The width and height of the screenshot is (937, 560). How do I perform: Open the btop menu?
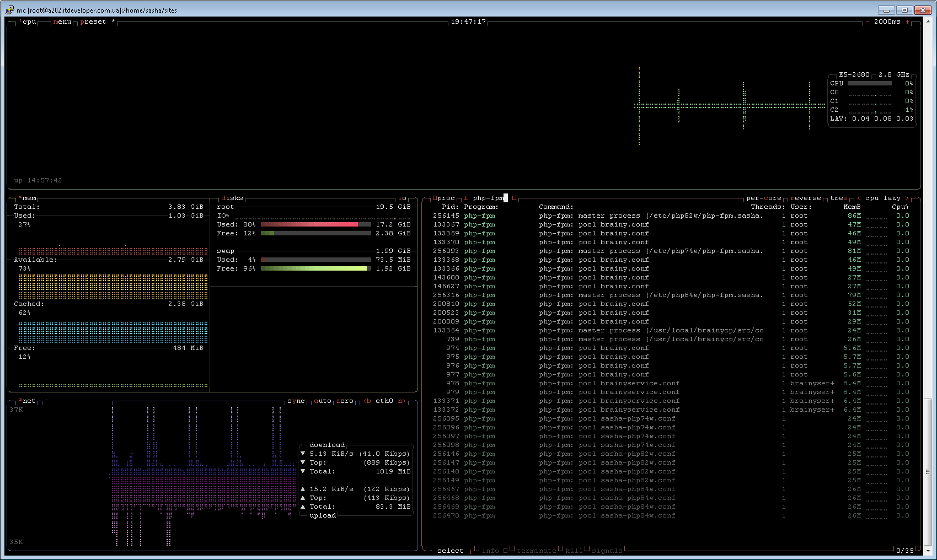click(62, 22)
